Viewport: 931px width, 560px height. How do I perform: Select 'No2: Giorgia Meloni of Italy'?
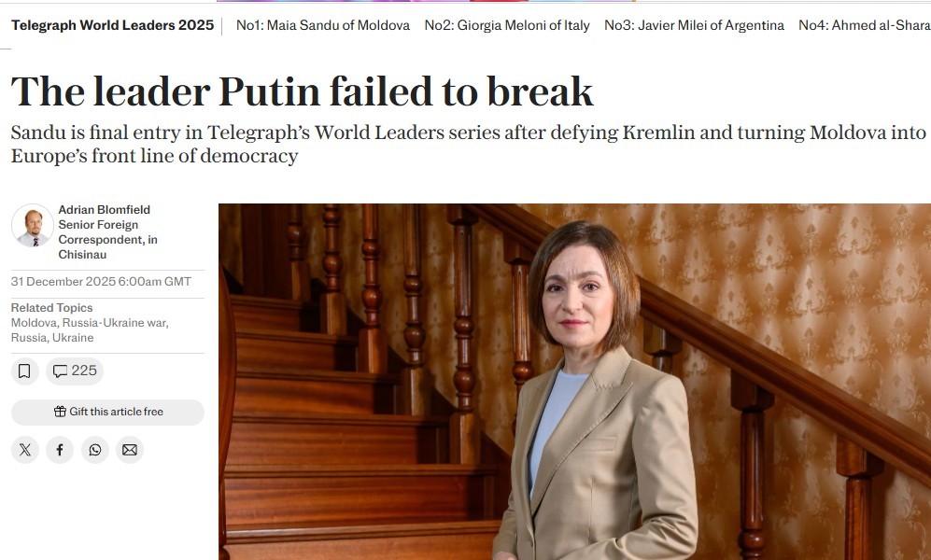pyautogui.click(x=506, y=25)
